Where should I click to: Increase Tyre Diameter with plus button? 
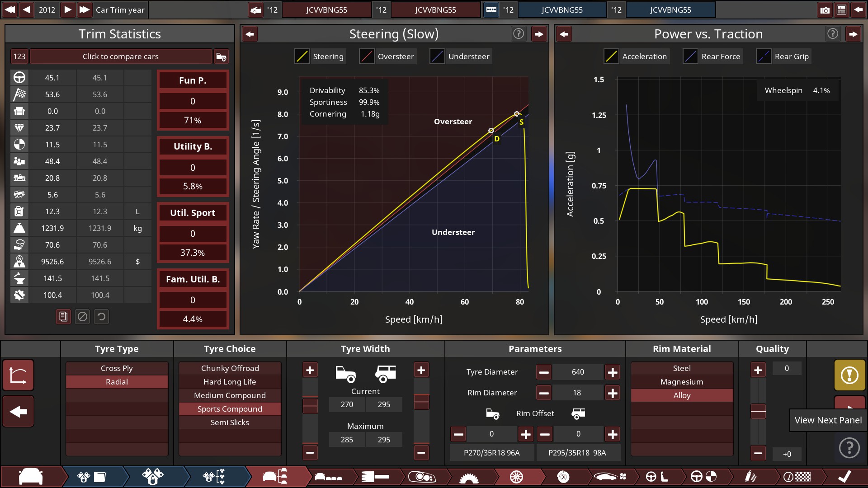pyautogui.click(x=613, y=372)
